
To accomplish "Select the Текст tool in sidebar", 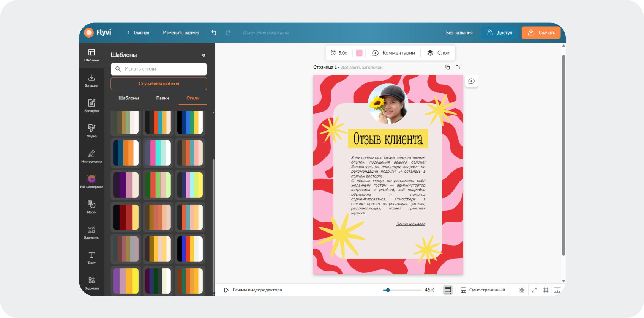I will [92, 258].
